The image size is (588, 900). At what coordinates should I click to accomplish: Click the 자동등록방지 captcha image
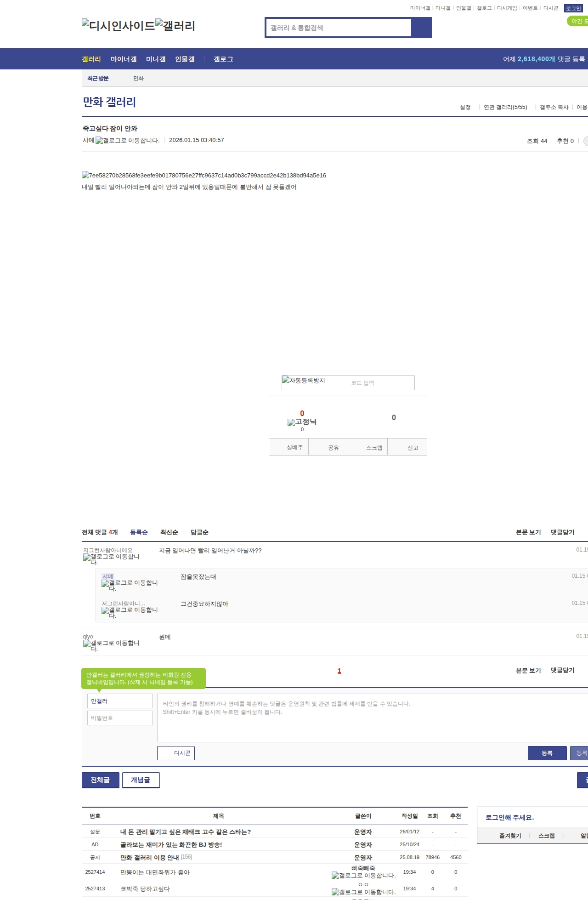304,381
